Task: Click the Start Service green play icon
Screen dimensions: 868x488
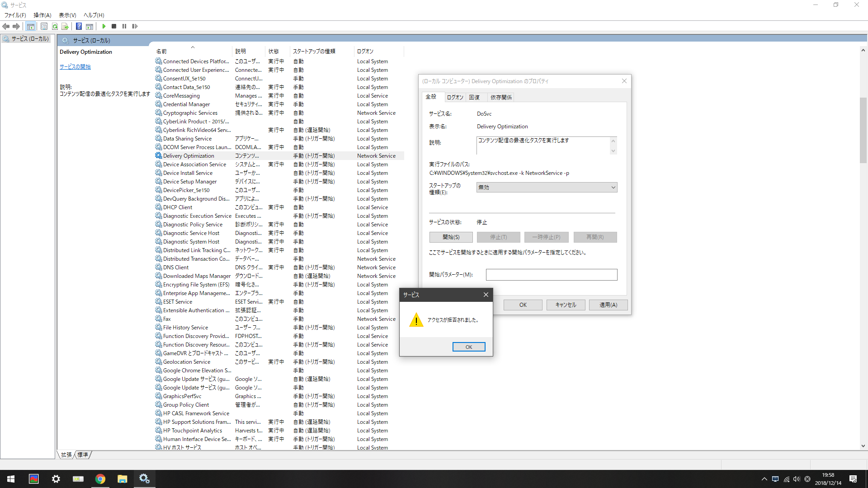Action: point(104,26)
